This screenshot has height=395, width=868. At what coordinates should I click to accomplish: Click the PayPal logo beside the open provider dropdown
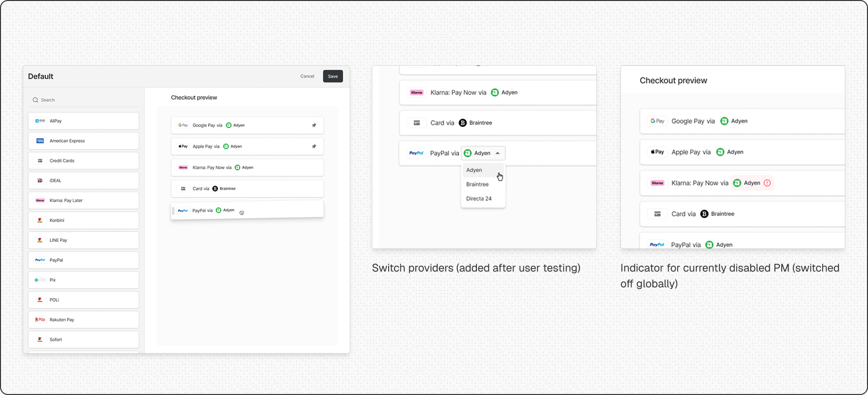(416, 153)
